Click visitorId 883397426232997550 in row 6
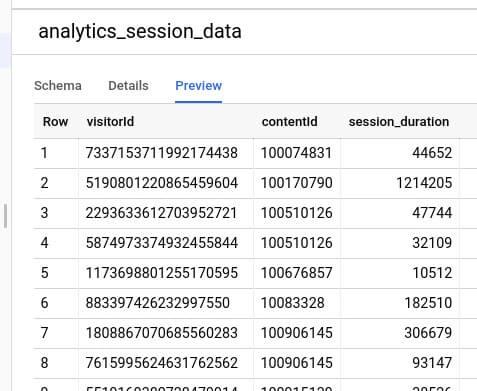The image size is (477, 391). [x=158, y=303]
